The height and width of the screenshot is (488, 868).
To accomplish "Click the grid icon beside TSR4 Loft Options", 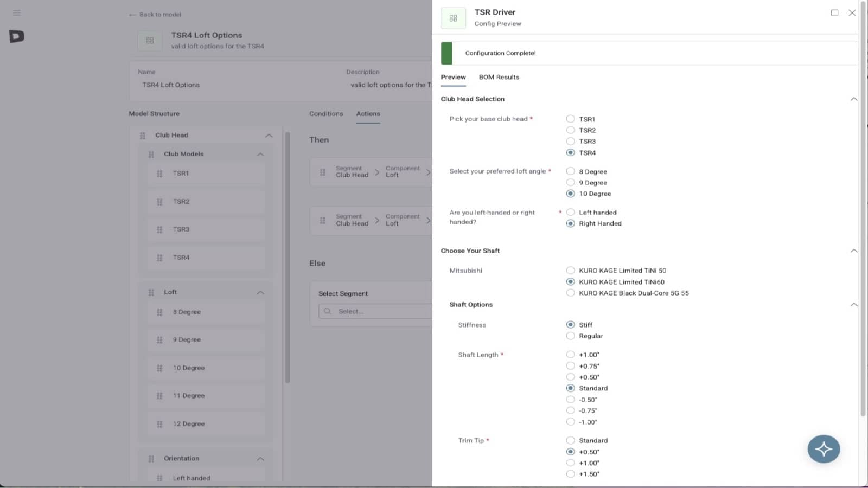I will (x=149, y=40).
